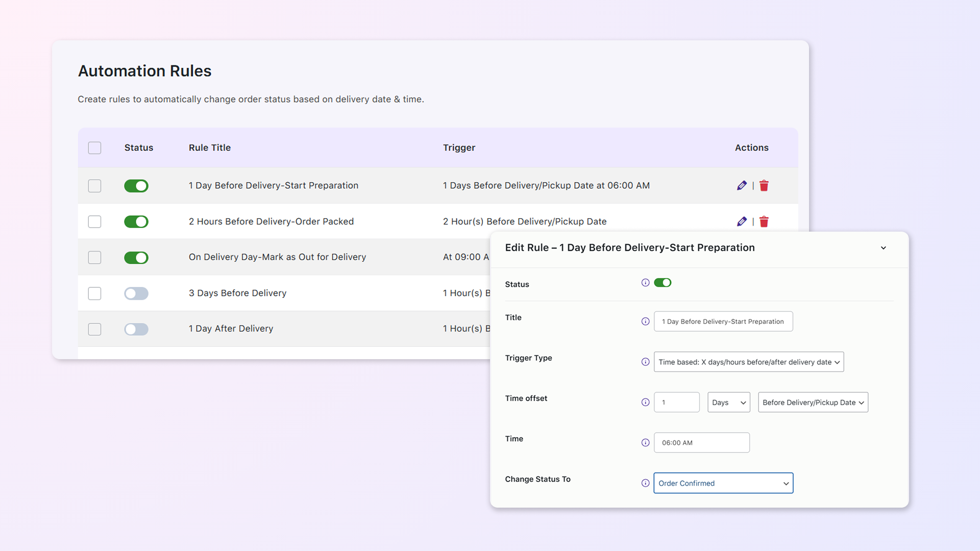Open the Days unit dropdown
The width and height of the screenshot is (980, 551).
point(728,402)
